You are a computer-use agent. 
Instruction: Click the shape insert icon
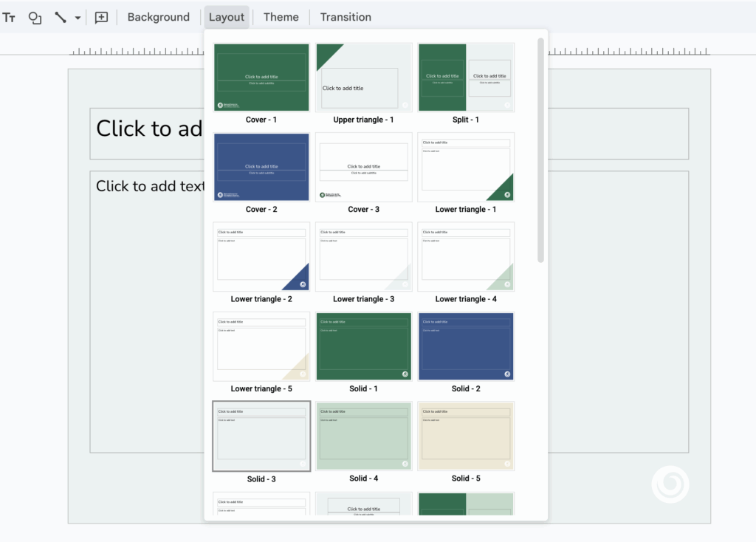pos(35,17)
